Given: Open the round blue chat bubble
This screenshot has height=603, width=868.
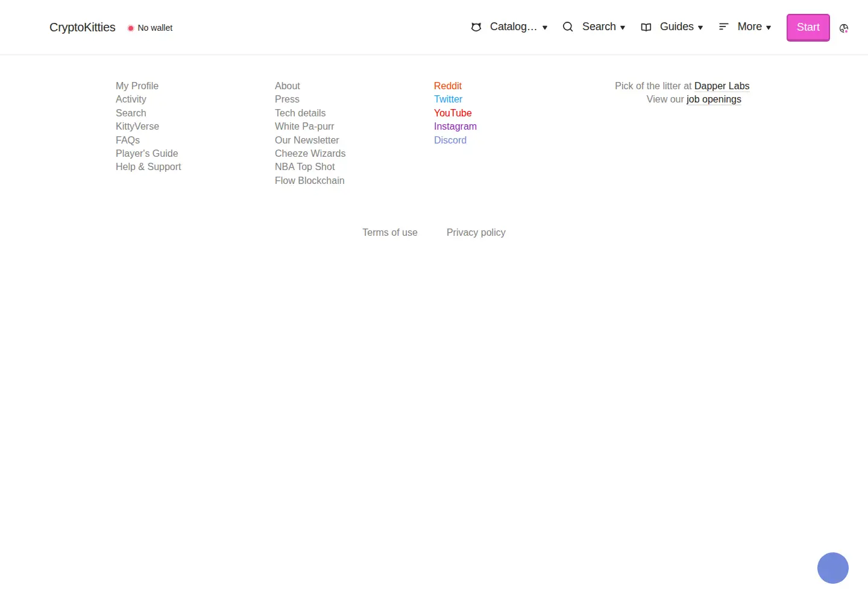Looking at the screenshot, I should pyautogui.click(x=833, y=568).
